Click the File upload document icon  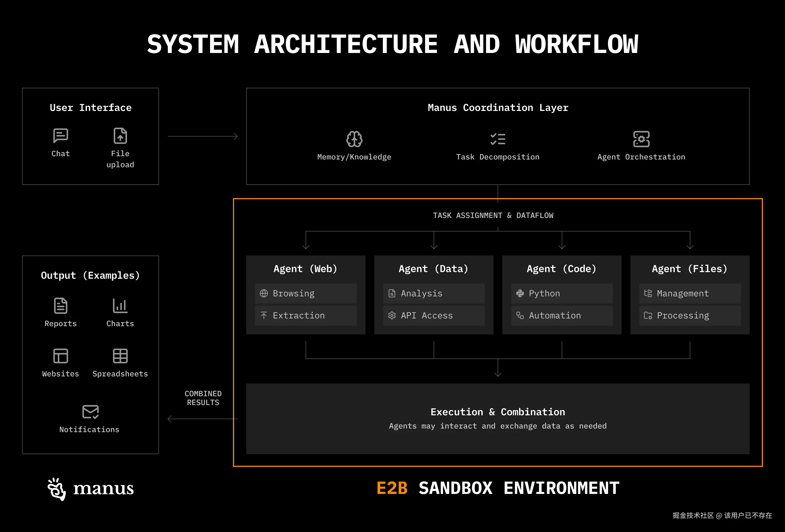(x=120, y=136)
